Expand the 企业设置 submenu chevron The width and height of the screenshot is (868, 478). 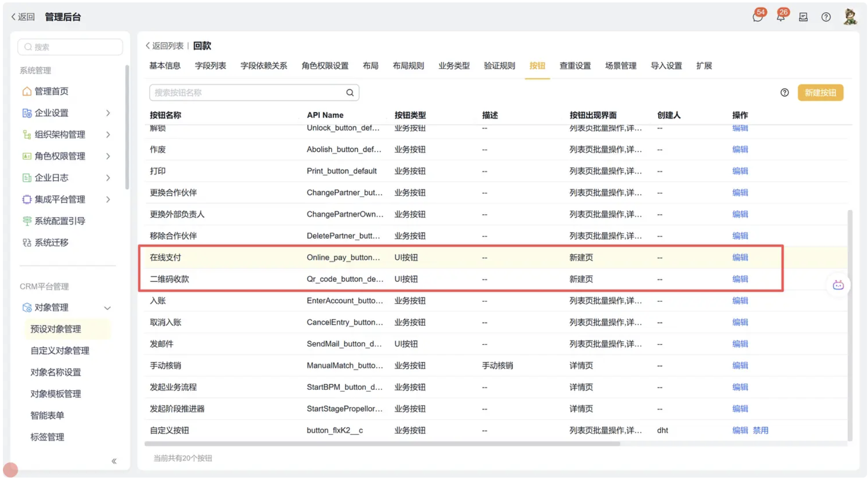(x=108, y=113)
